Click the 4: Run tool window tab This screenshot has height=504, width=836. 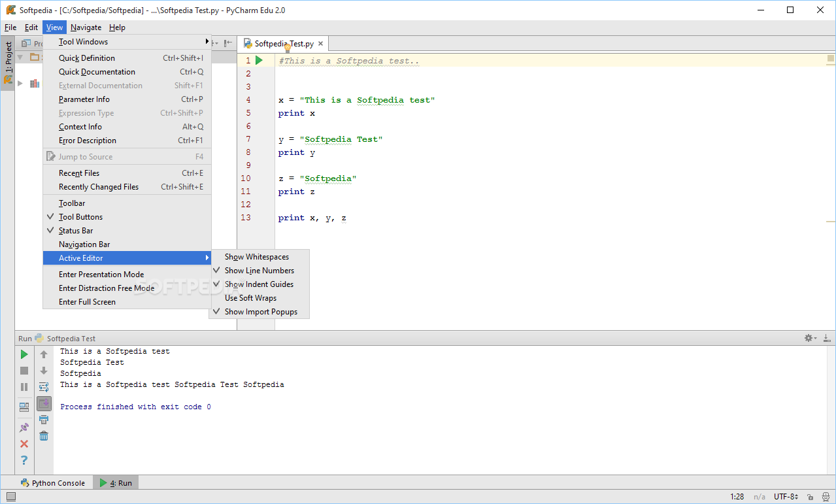[x=116, y=483]
